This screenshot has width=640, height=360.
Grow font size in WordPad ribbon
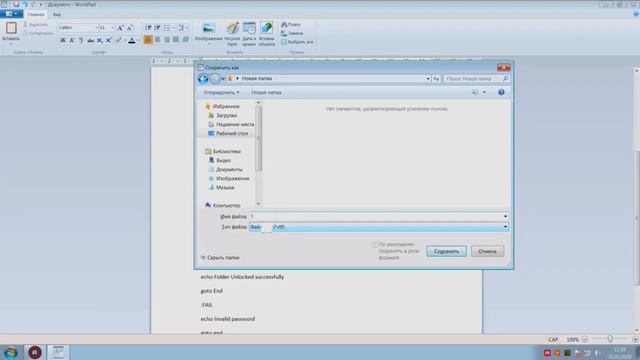(120, 28)
